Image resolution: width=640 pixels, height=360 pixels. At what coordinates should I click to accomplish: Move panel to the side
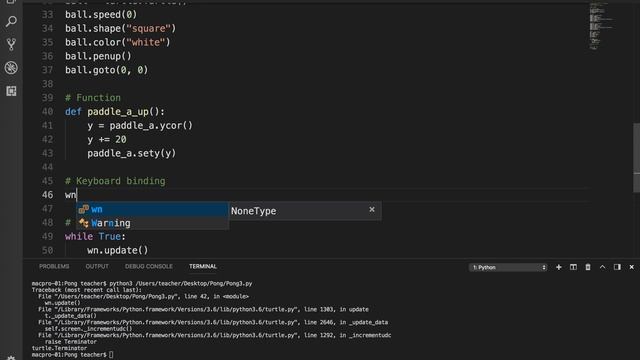click(617, 267)
